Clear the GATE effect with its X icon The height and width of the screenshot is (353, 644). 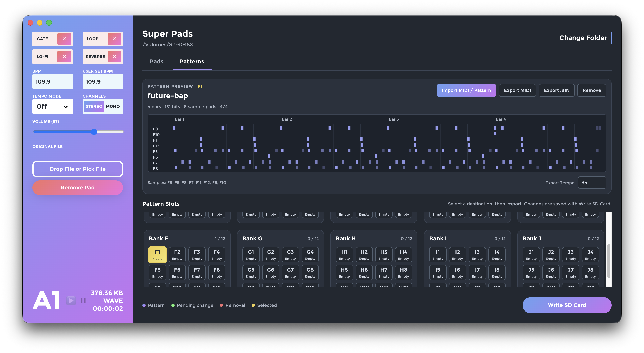pyautogui.click(x=64, y=39)
